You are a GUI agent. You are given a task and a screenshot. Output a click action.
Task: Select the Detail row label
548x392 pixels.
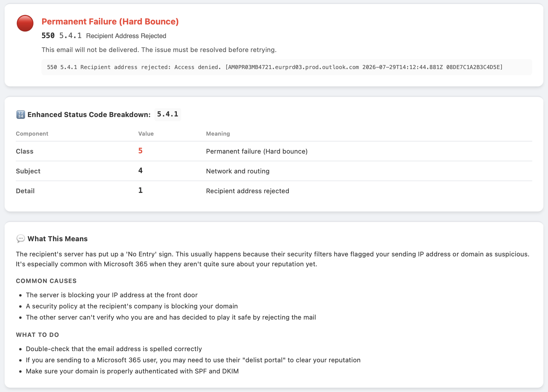tap(25, 191)
